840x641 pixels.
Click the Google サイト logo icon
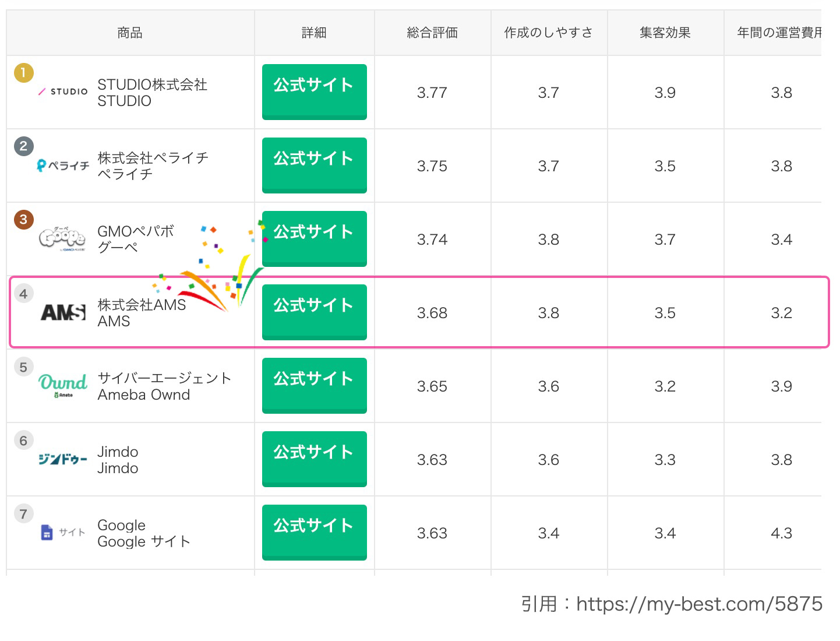[x=63, y=532]
